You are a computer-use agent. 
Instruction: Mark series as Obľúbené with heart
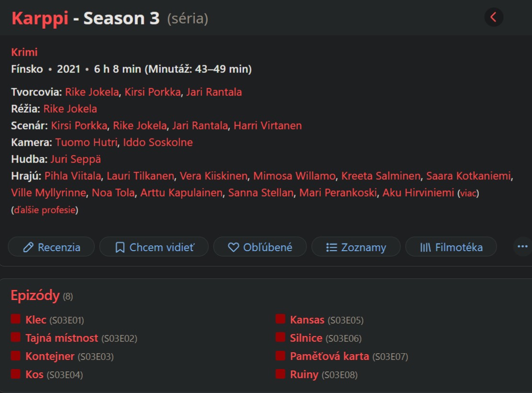[260, 247]
